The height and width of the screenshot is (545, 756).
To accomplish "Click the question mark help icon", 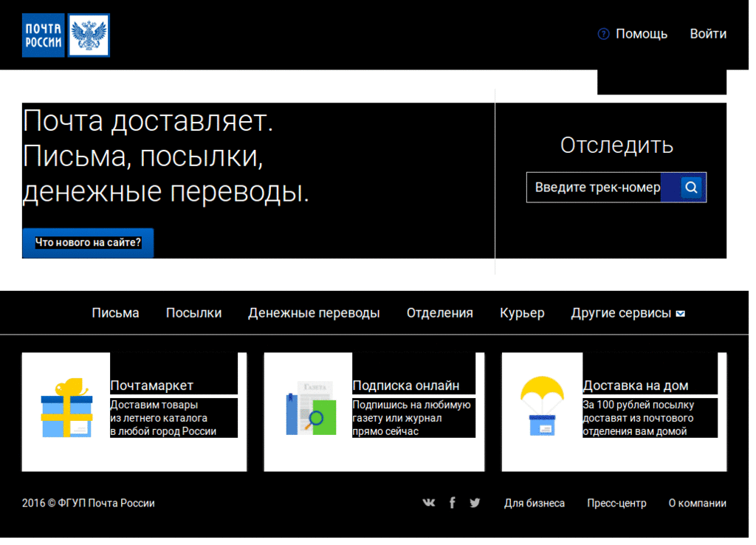I will 603,34.
